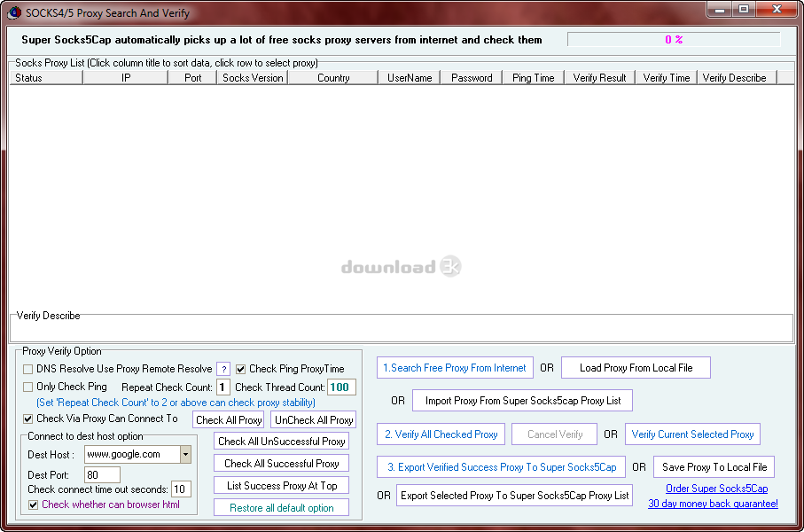Sort list by Password column header
804x532 pixels.
pos(472,78)
